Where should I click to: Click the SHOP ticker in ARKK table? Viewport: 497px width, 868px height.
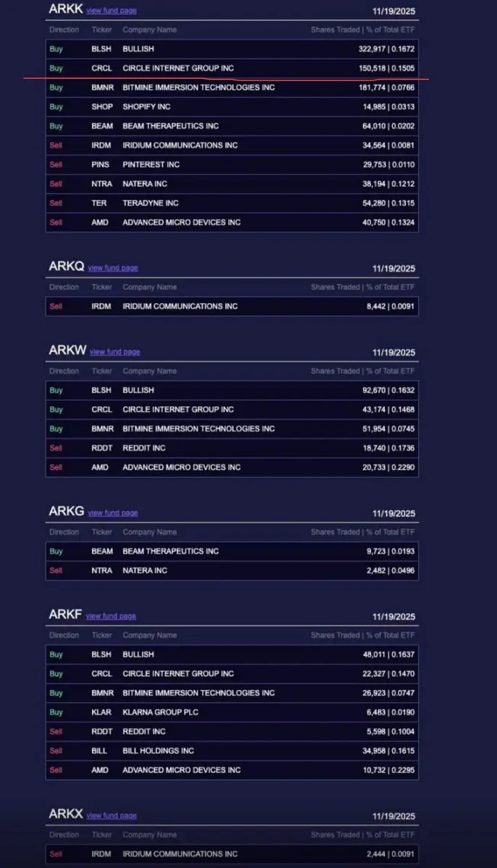pos(102,106)
